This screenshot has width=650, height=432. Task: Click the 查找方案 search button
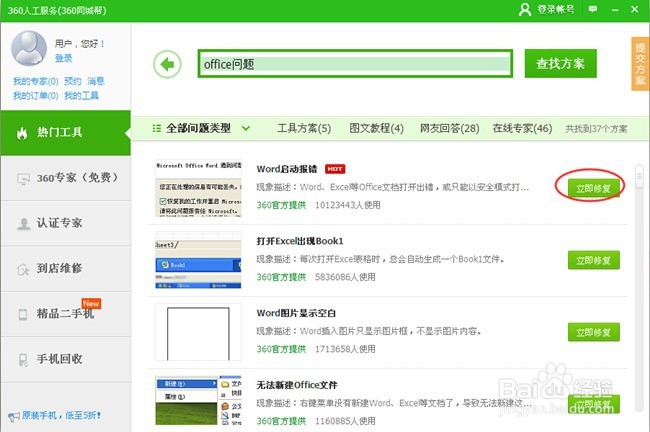[560, 63]
